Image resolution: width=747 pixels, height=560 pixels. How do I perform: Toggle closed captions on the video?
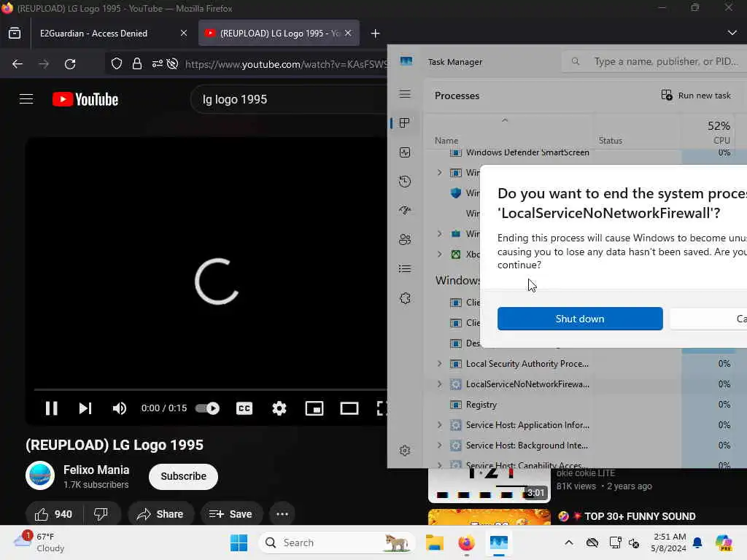[244, 408]
